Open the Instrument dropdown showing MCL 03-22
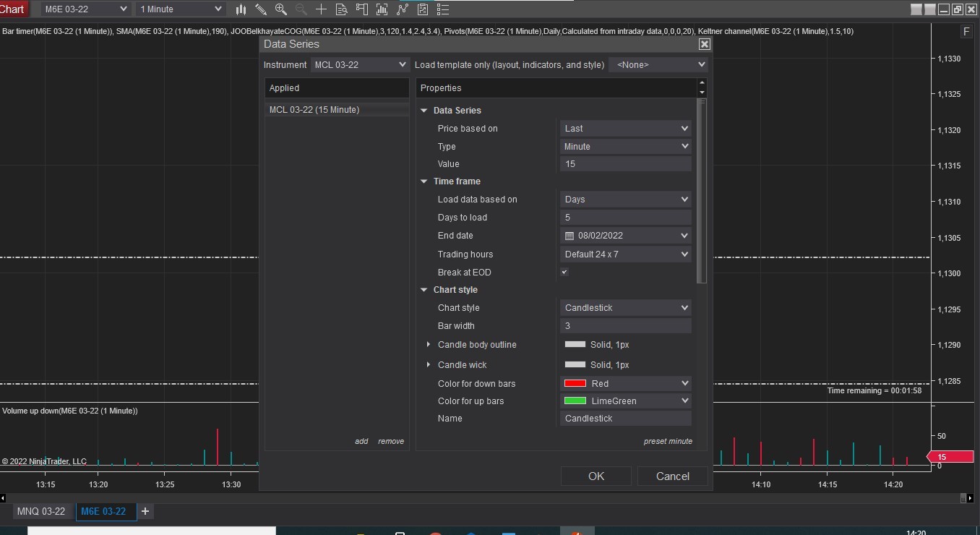Viewport: 980px width, 535px height. 361,65
